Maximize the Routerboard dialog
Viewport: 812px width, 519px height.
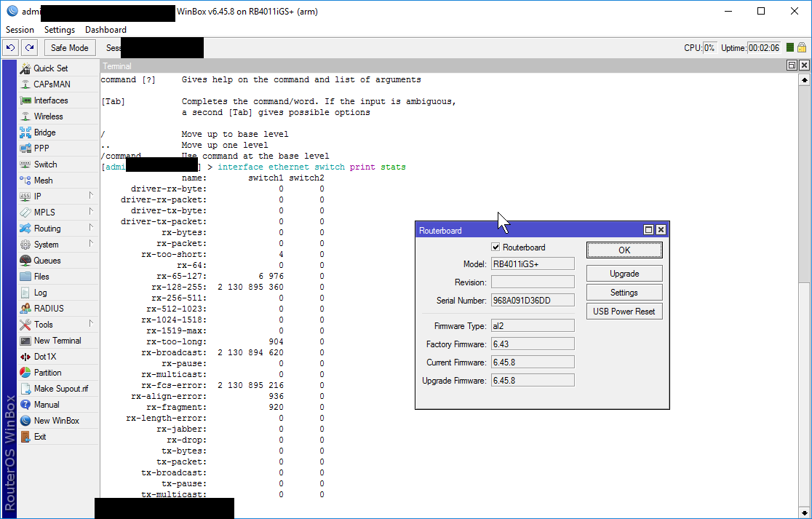(x=648, y=230)
